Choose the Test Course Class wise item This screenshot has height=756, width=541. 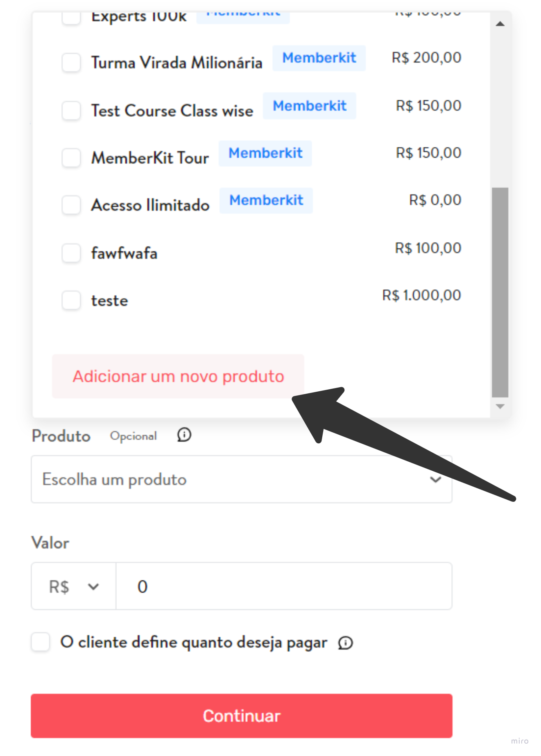261,109
